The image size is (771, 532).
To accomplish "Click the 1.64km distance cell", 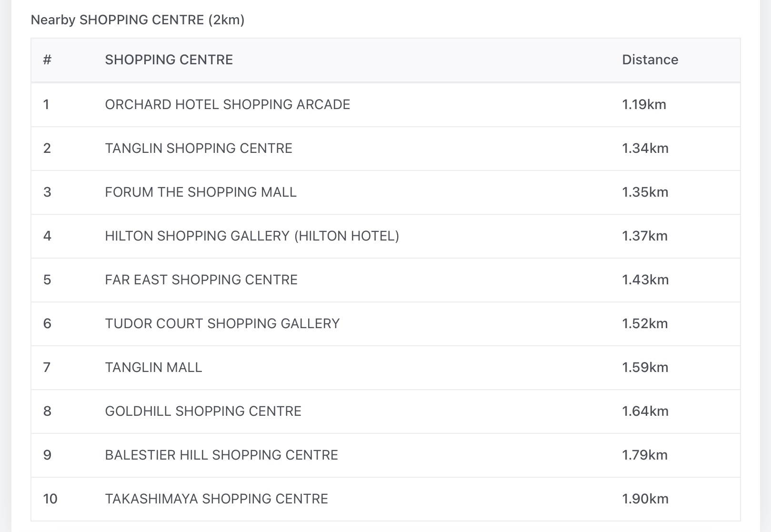I will (x=645, y=412).
